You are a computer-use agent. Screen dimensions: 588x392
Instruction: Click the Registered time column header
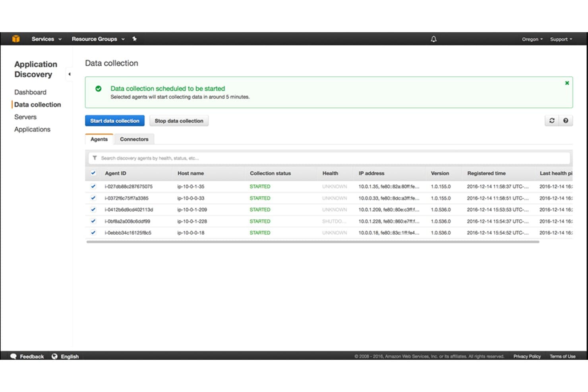click(x=486, y=173)
